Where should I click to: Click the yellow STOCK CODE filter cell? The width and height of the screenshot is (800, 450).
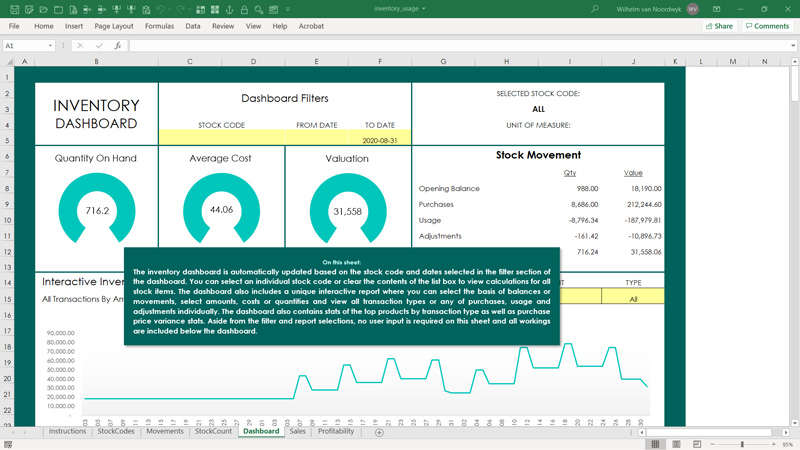(221, 137)
